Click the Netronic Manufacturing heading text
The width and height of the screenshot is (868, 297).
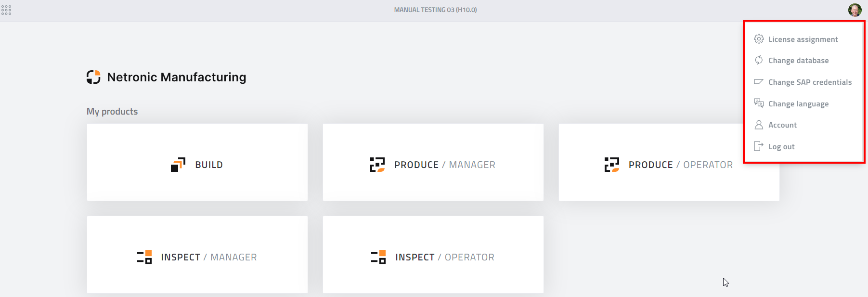click(177, 77)
